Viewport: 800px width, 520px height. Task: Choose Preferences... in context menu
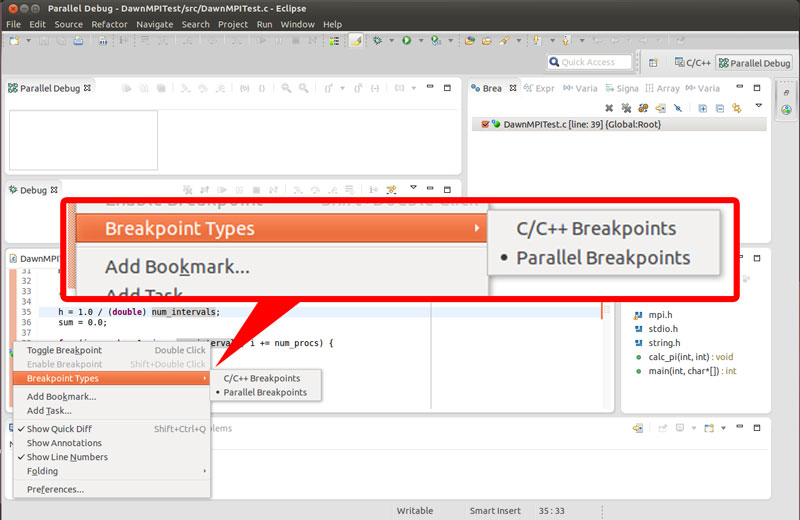click(112, 489)
